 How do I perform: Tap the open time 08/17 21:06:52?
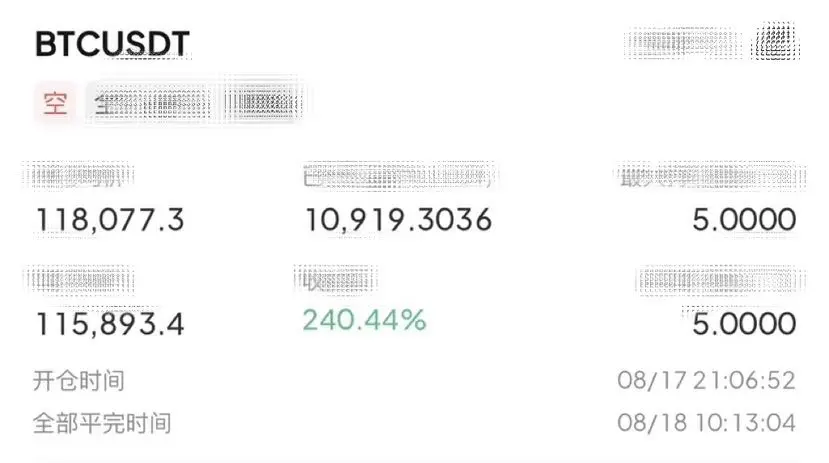tap(706, 381)
